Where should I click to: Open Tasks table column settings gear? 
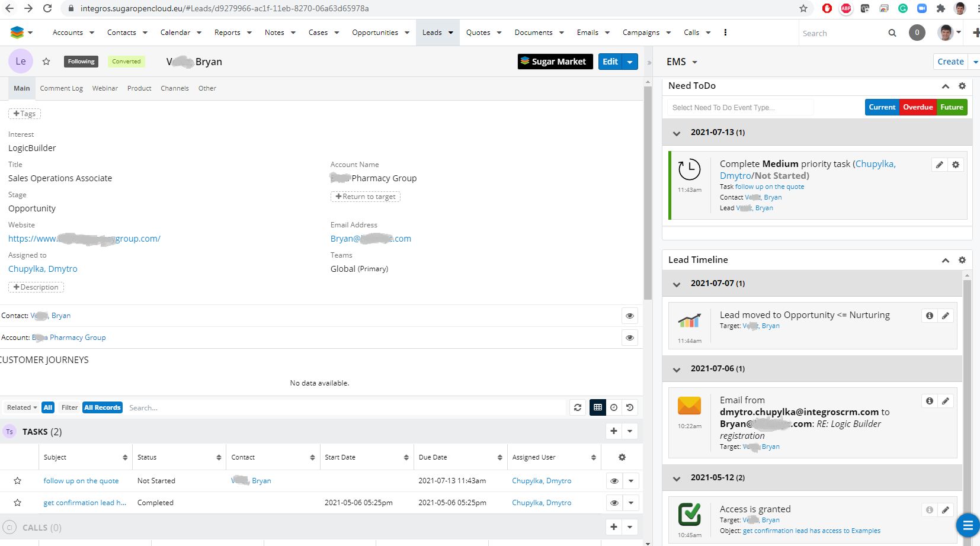[622, 457]
